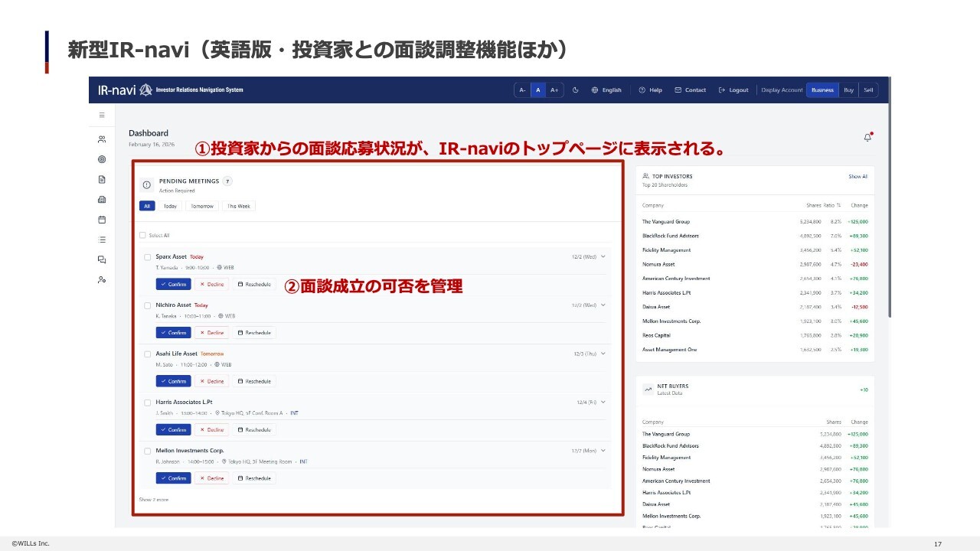
Task: Check the Select All checkbox
Action: click(x=142, y=236)
